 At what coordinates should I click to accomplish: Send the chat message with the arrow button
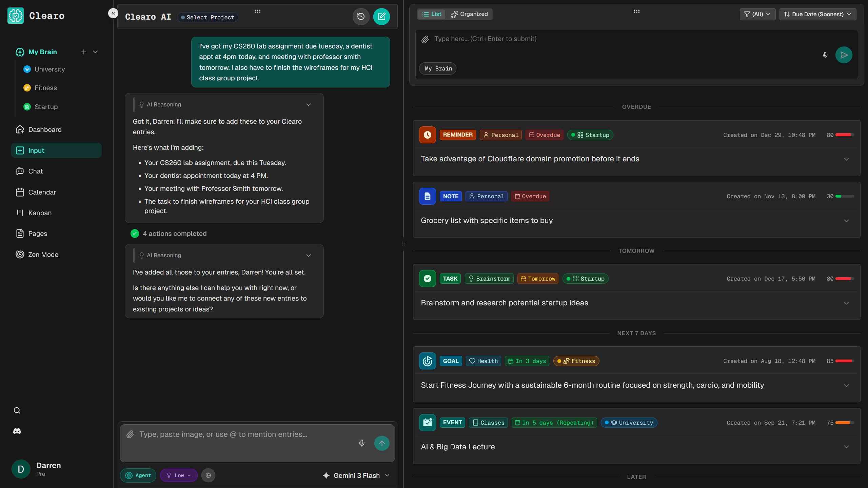[382, 443]
